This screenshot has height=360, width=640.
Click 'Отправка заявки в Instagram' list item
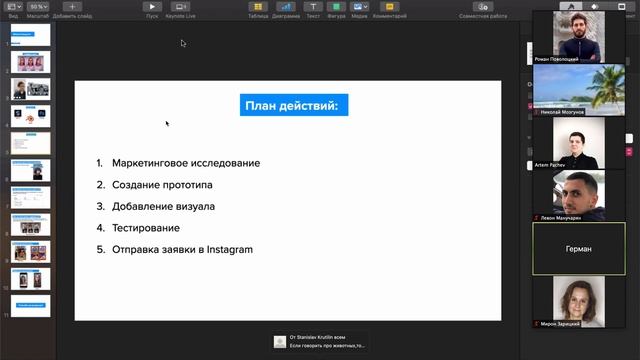pyautogui.click(x=182, y=249)
